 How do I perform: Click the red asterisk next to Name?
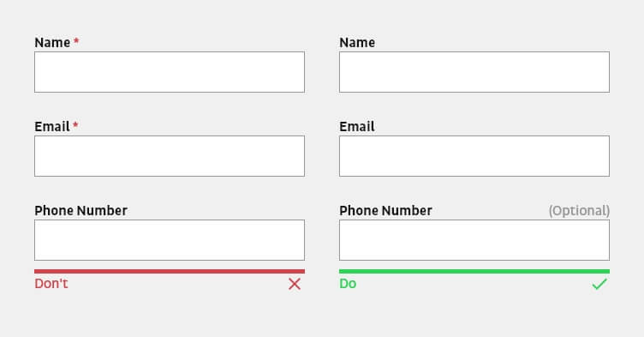tap(76, 41)
